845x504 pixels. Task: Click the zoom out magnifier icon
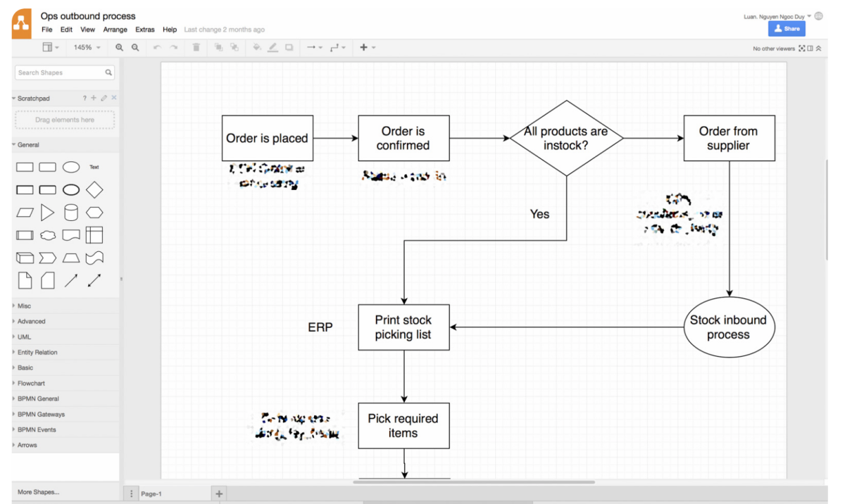135,47
